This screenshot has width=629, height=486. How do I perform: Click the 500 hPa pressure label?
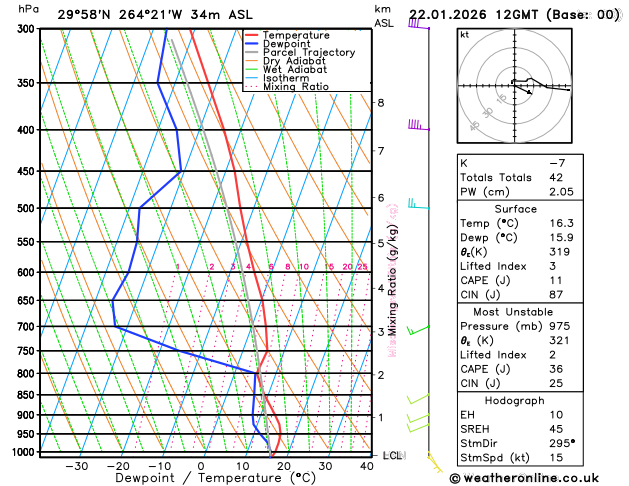click(28, 209)
